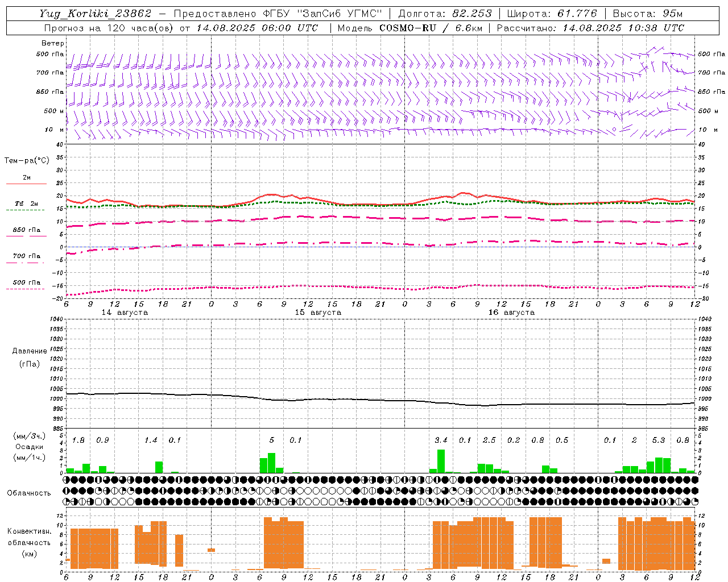Select the (мм/3ч.) unit label
Image resolution: width=728 pixels, height=582 pixels.
29,436
